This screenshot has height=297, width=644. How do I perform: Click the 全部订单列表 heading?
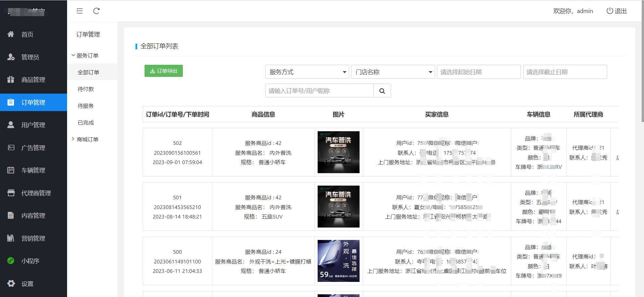[x=159, y=46]
